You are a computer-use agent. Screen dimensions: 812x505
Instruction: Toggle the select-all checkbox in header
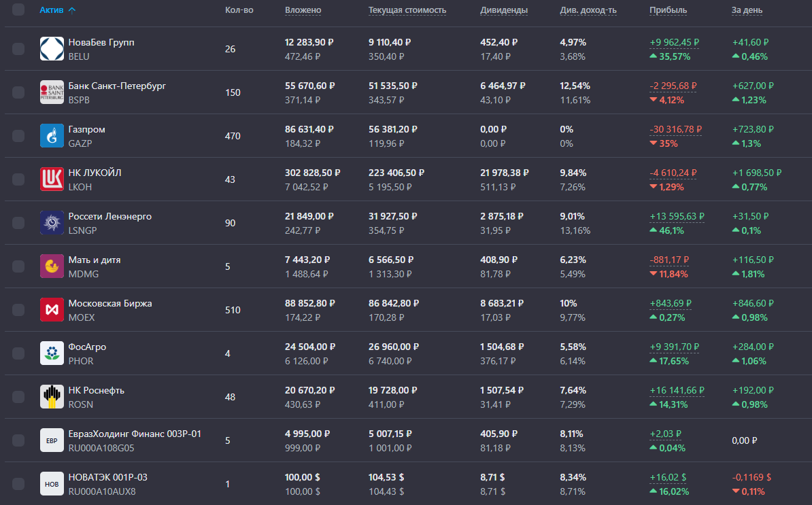[x=18, y=10]
